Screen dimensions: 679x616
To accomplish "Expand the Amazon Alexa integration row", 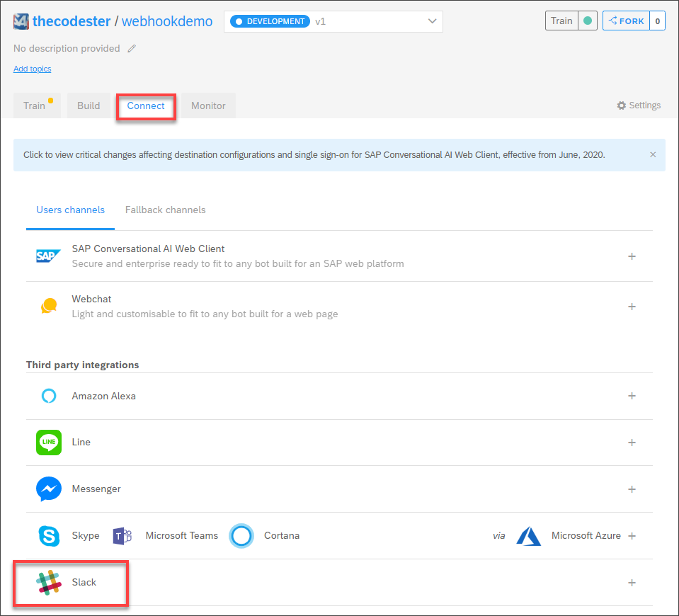I will point(632,396).
